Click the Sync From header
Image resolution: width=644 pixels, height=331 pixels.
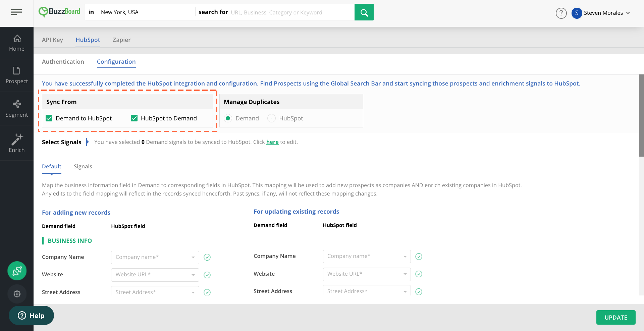[x=127, y=102]
